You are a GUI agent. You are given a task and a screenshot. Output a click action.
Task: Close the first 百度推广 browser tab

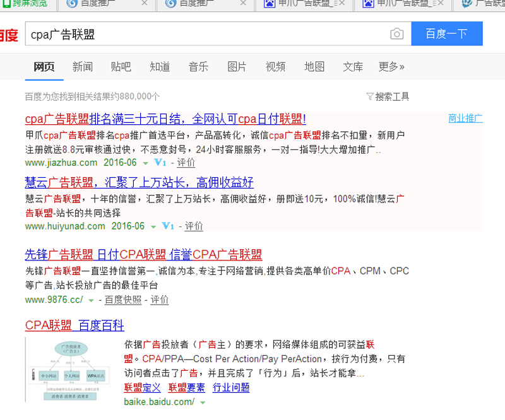[x=145, y=3]
